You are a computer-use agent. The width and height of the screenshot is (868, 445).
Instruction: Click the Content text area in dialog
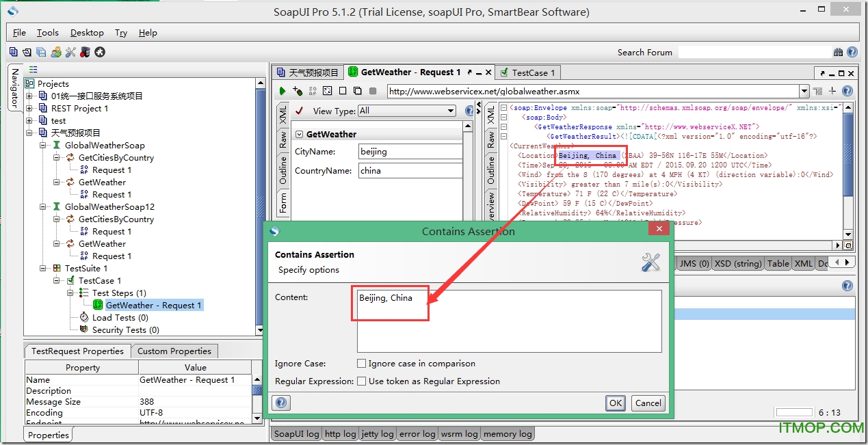pyautogui.click(x=510, y=321)
